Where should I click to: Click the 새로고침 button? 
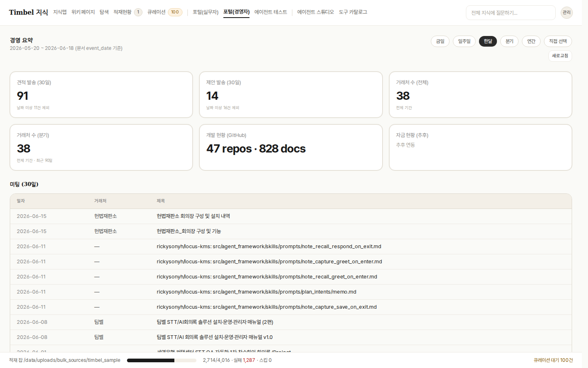560,56
